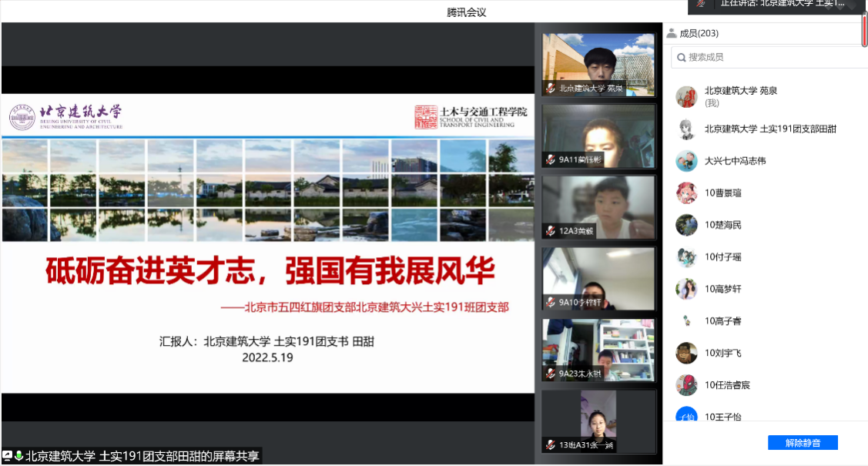Select the 9A10 participant video thumbnail
This screenshot has width=868, height=466.
coord(598,278)
